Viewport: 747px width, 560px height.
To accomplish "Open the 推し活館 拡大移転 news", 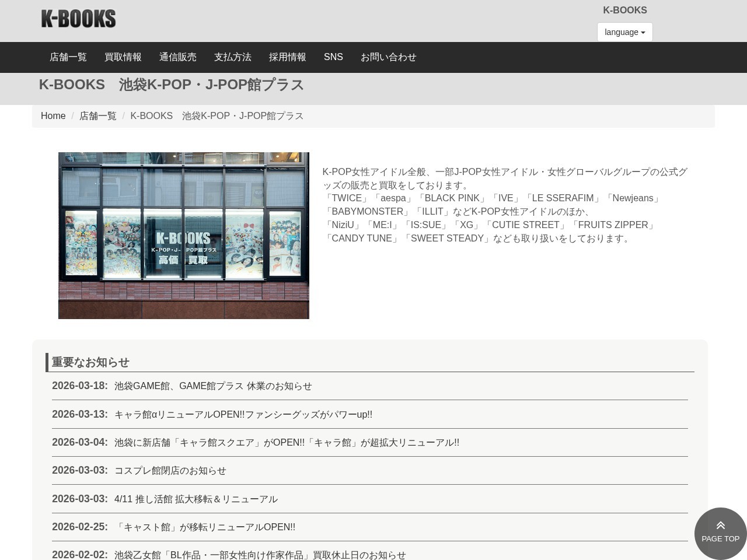I will (196, 499).
